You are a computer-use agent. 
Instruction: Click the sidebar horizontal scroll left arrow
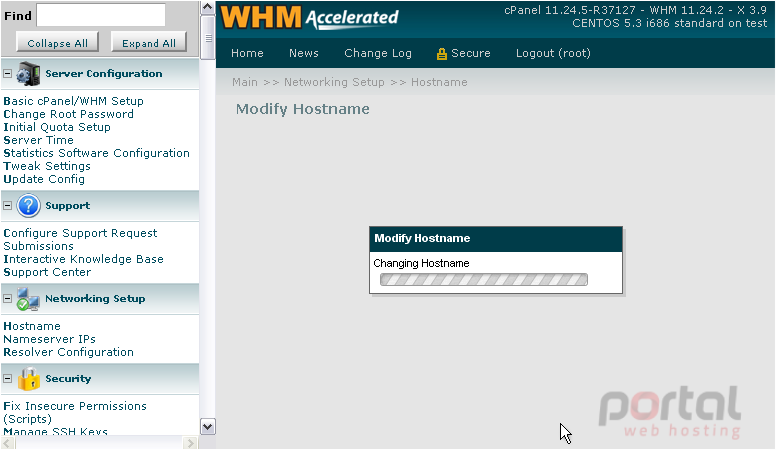pyautogui.click(x=7, y=443)
